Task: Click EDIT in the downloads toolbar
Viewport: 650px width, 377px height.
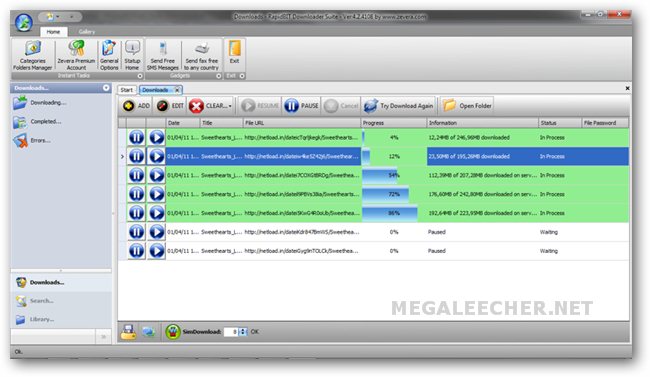Action: [x=170, y=106]
